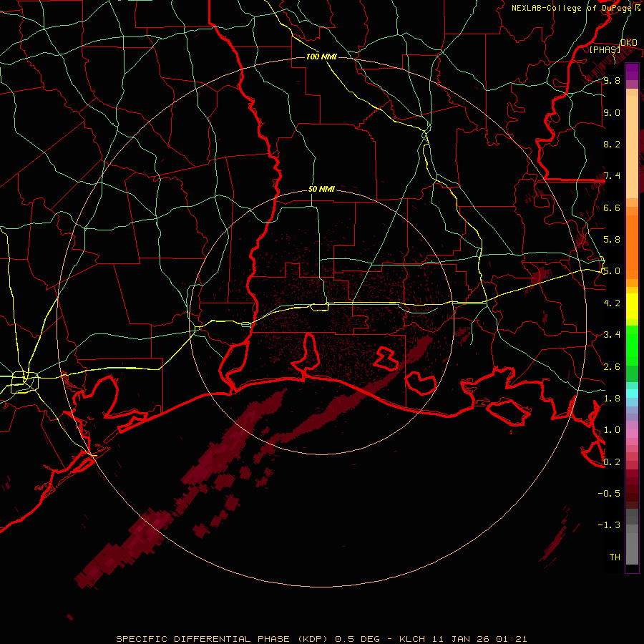This screenshot has width=644, height=644.
Task: Click the 1.0 value on the scale
Action: point(612,429)
